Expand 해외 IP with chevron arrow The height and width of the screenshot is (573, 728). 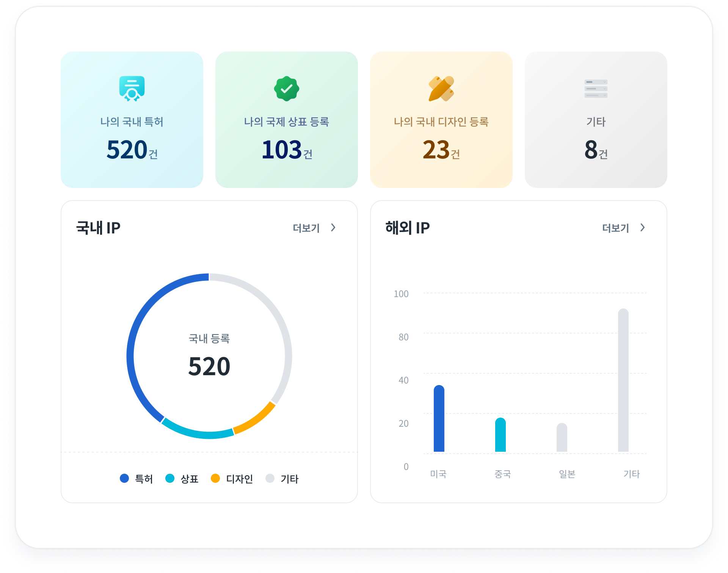[x=643, y=227]
